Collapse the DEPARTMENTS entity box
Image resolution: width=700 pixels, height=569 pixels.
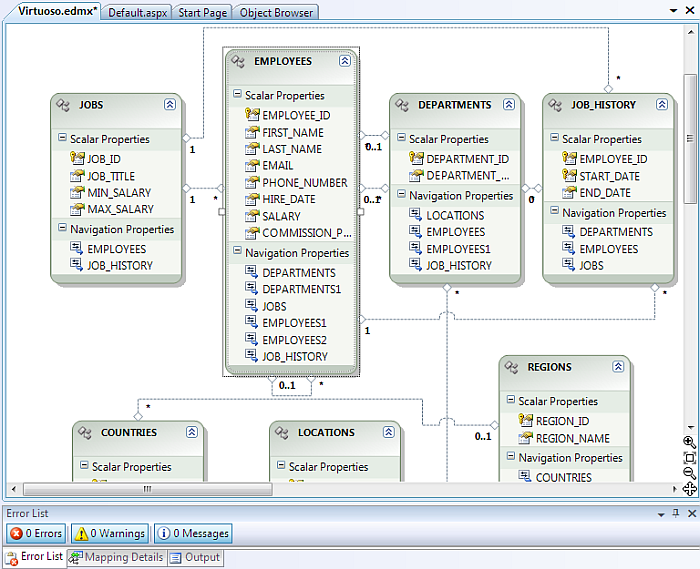pyautogui.click(x=509, y=104)
